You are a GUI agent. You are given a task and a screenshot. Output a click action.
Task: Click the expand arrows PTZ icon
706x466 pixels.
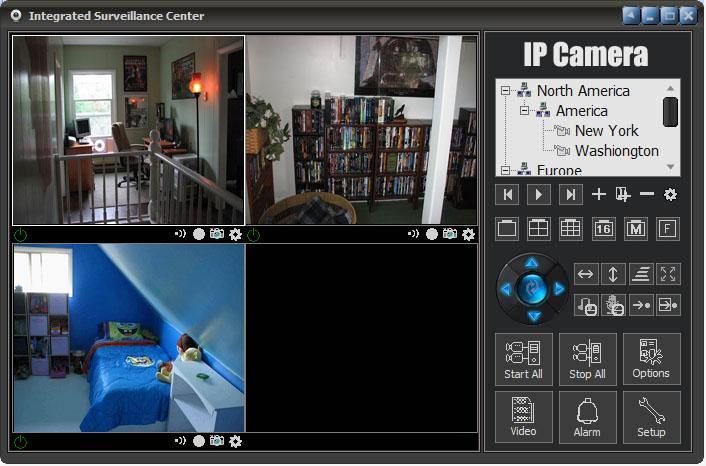coord(668,274)
